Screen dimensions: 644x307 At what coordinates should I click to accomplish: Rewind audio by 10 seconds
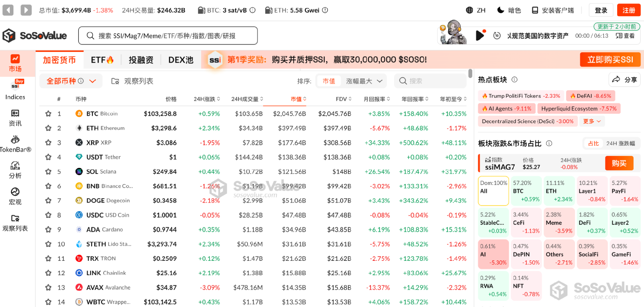point(497,36)
